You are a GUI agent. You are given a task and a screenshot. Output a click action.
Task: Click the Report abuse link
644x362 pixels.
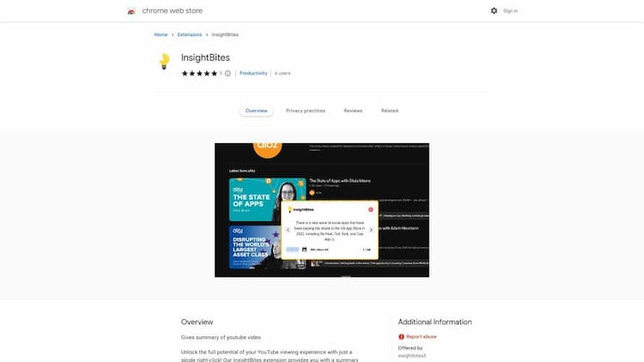click(x=422, y=336)
